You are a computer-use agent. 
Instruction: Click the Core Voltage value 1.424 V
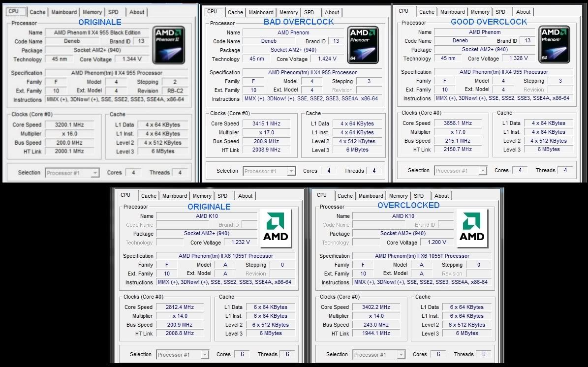327,59
